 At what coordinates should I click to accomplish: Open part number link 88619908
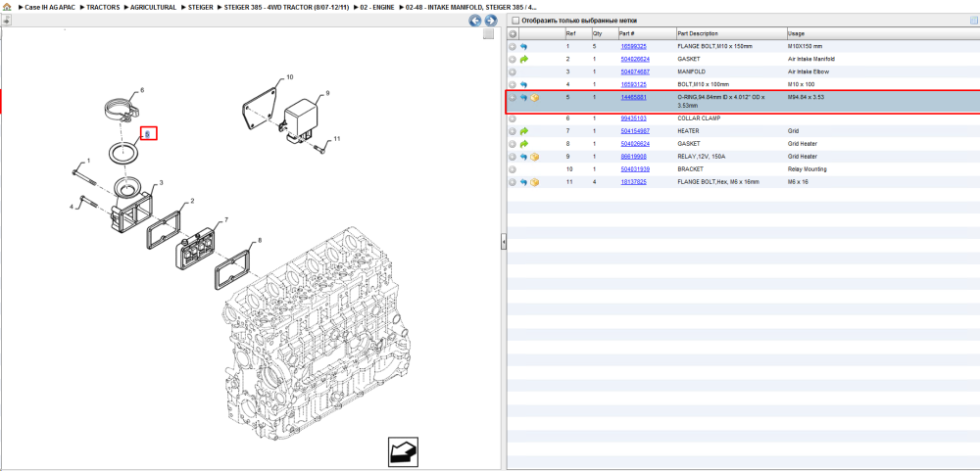pos(633,157)
